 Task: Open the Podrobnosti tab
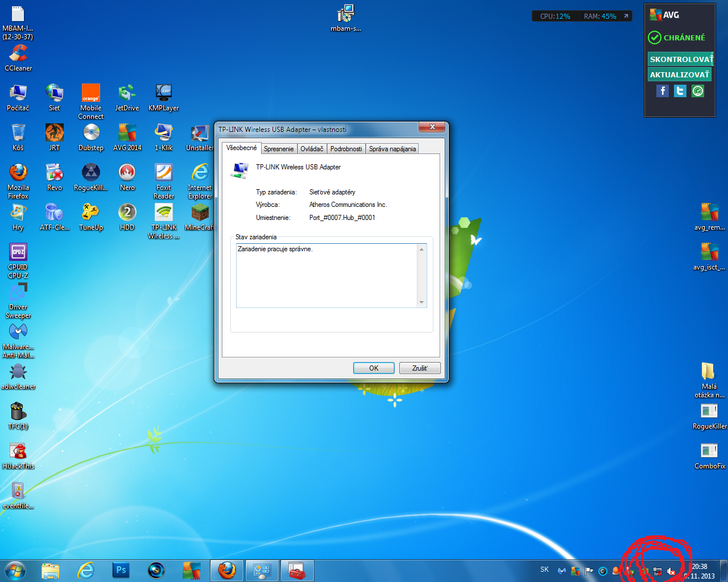click(346, 149)
